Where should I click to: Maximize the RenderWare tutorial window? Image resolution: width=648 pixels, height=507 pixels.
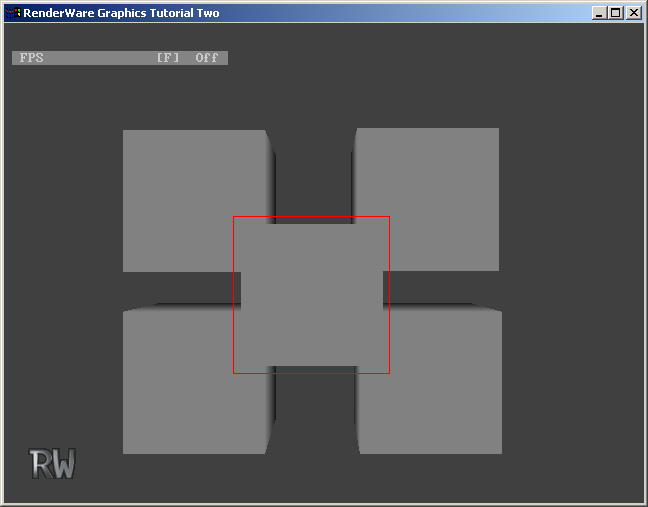(x=615, y=13)
